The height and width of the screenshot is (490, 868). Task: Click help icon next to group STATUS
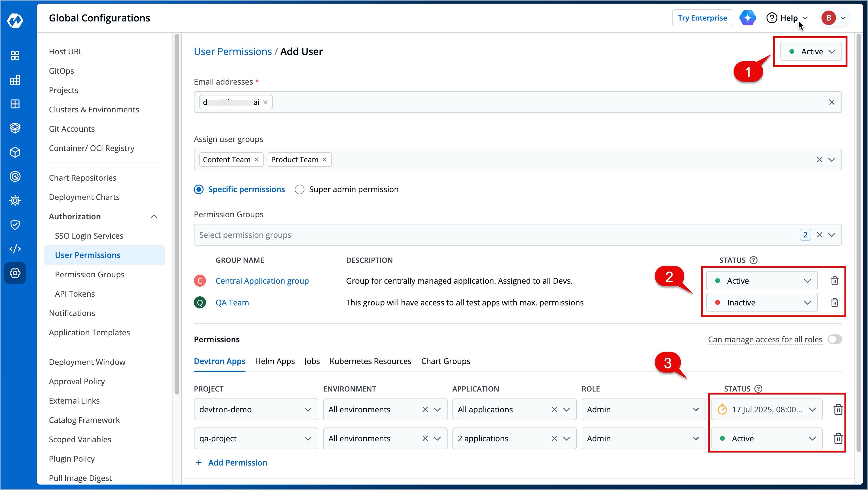click(x=754, y=260)
